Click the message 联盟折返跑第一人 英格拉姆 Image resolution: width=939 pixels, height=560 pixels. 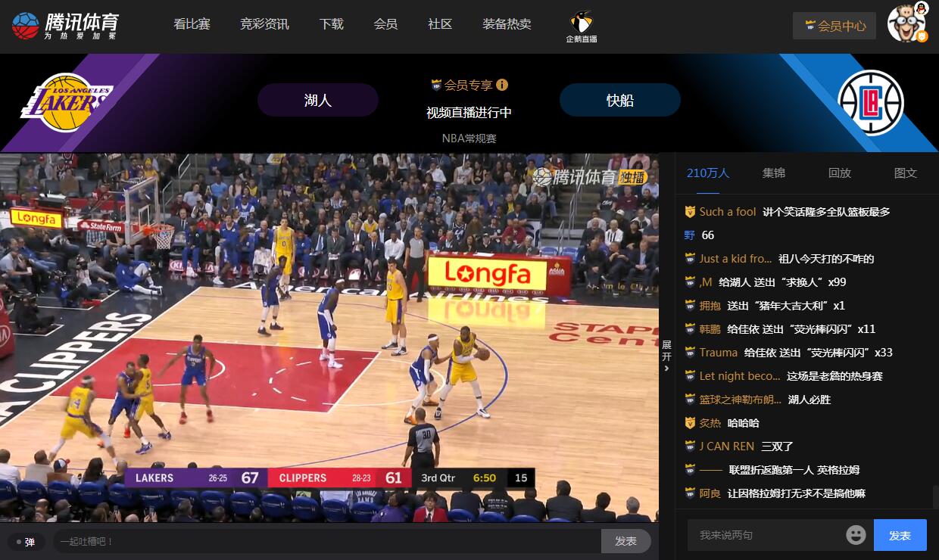coord(794,470)
